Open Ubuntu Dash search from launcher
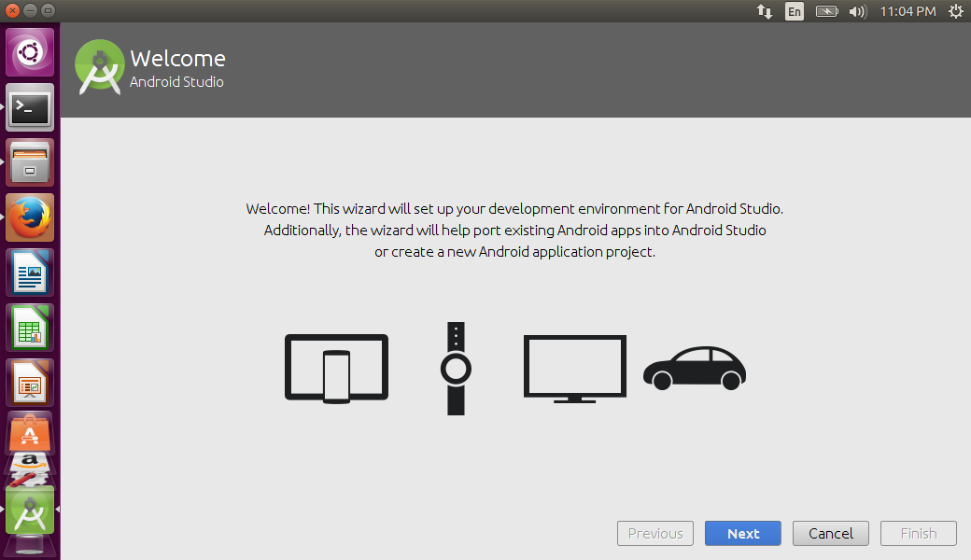The height and width of the screenshot is (560, 971). 30,52
